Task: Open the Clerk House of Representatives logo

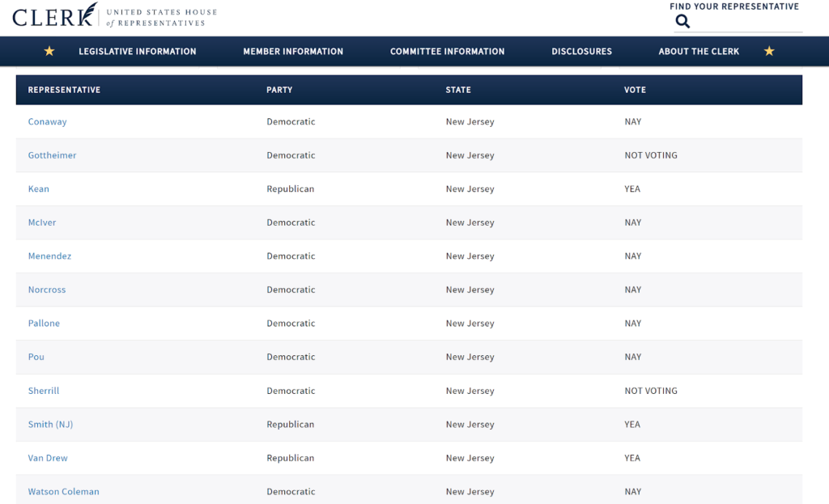Action: coord(115,15)
